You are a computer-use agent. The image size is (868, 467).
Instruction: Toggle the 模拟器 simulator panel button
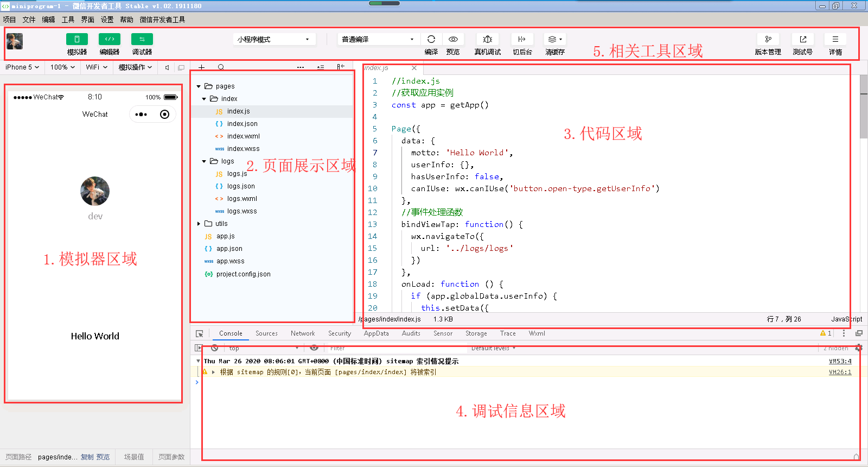77,39
